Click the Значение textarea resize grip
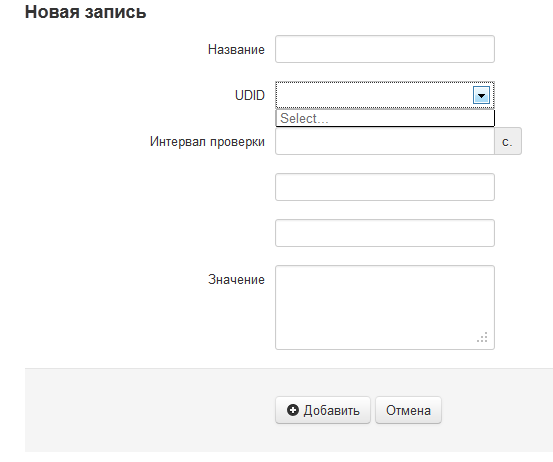Viewport: 553px width, 462px height. [x=482, y=337]
